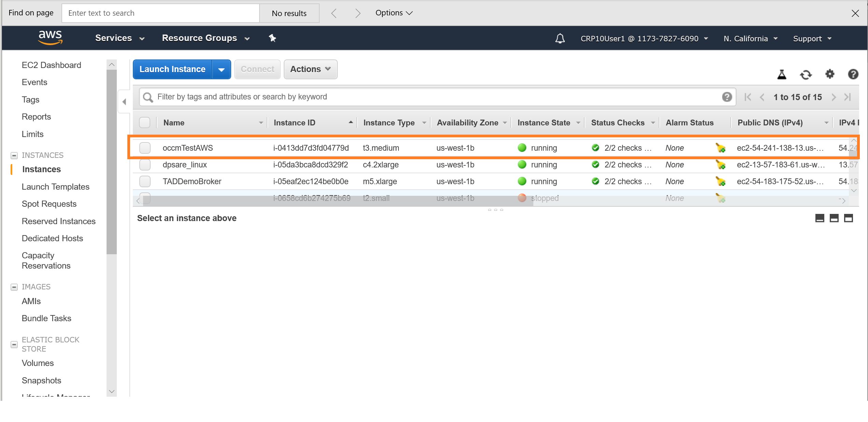Check the dpsare_linux instance checkbox
868x422 pixels.
[x=145, y=165]
